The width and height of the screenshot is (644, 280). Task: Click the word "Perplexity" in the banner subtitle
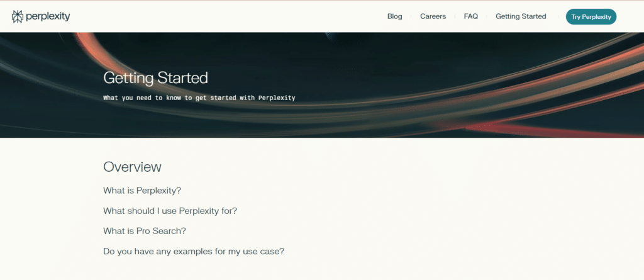point(277,98)
